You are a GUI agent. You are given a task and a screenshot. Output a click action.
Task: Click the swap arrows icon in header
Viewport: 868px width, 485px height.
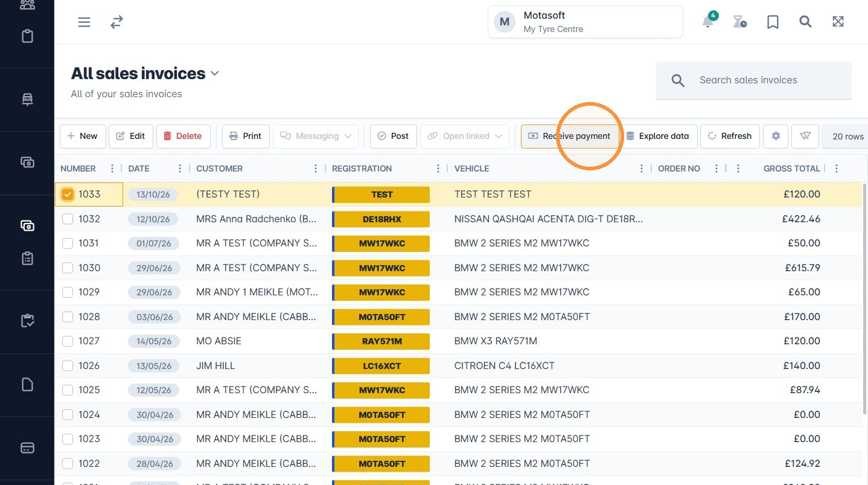(116, 22)
